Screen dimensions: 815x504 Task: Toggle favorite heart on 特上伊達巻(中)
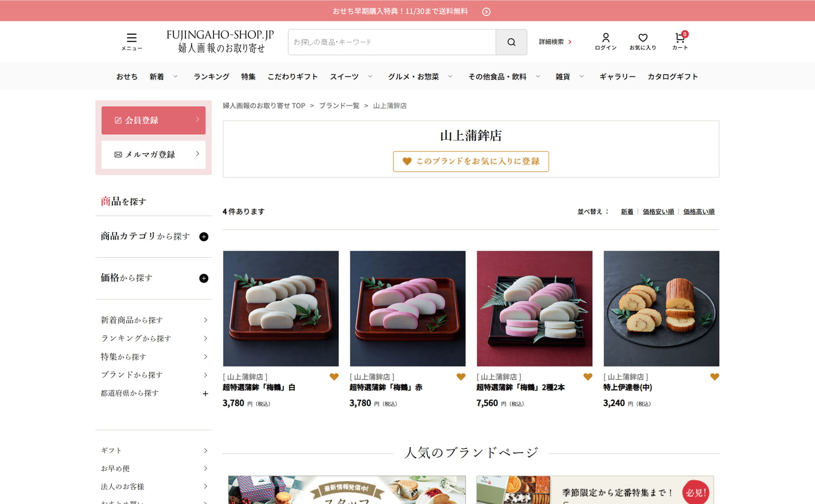714,377
